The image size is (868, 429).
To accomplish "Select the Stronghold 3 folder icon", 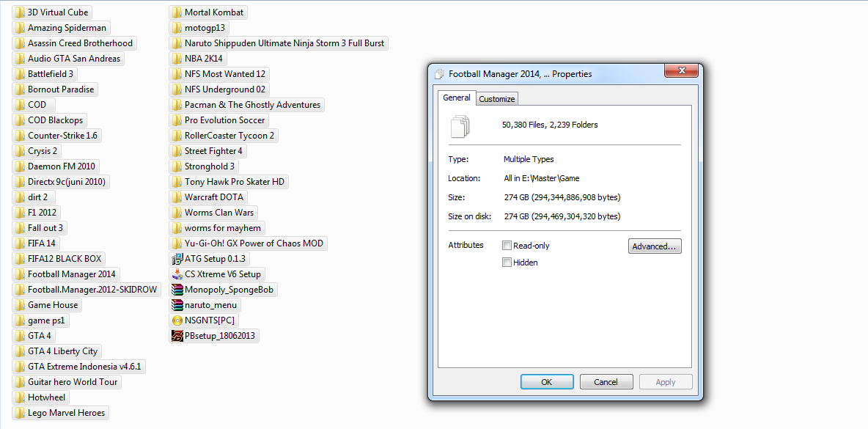I will 177,166.
